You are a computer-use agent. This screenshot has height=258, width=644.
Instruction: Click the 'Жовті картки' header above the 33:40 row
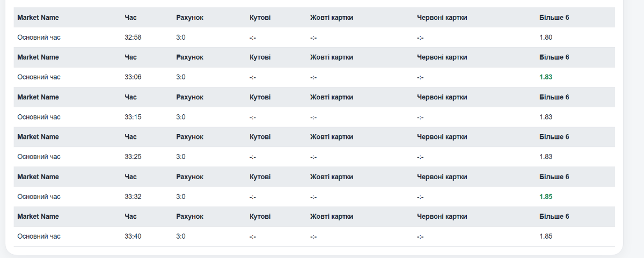tap(331, 217)
